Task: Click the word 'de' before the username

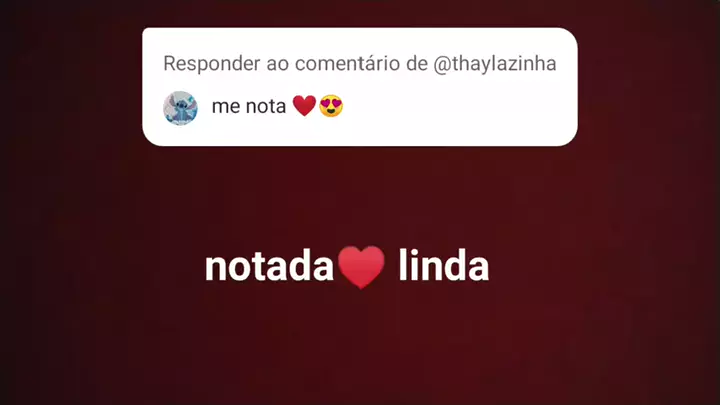Action: coord(416,63)
